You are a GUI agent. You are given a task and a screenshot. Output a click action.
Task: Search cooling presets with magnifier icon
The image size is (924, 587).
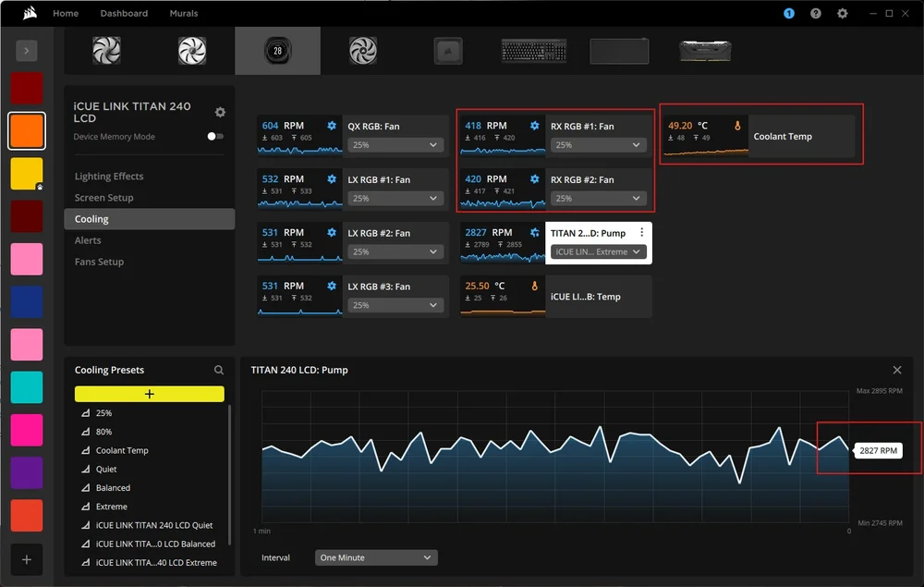(x=219, y=370)
